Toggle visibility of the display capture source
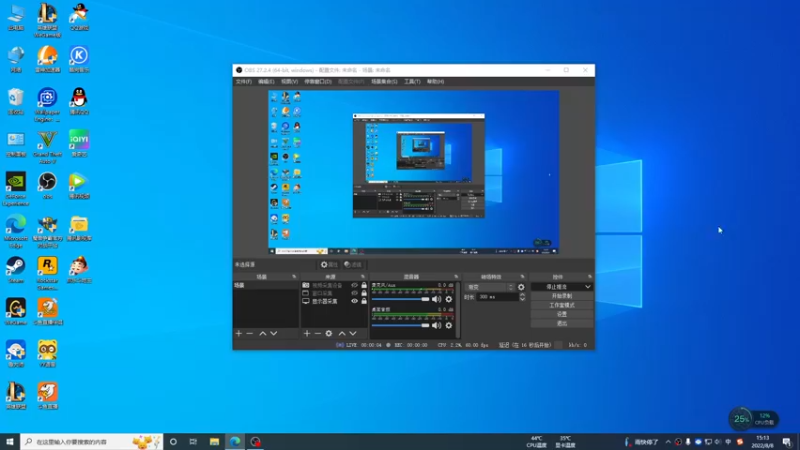This screenshot has width=800, height=450. click(x=355, y=301)
